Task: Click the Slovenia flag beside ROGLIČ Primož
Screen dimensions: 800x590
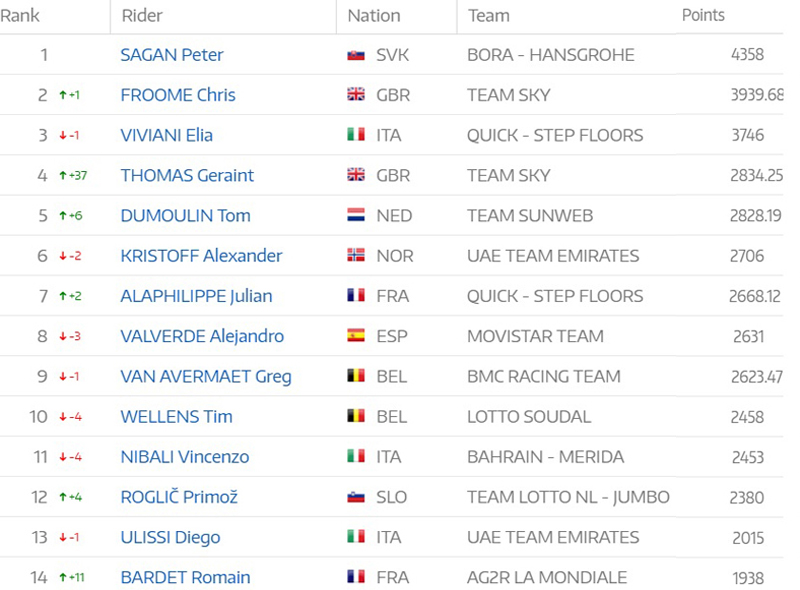Action: click(355, 497)
